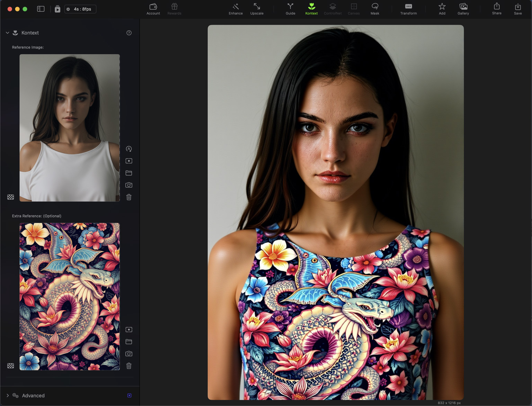Screen dimensions: 532x406
Task: Click the Save button
Action: [x=517, y=9]
